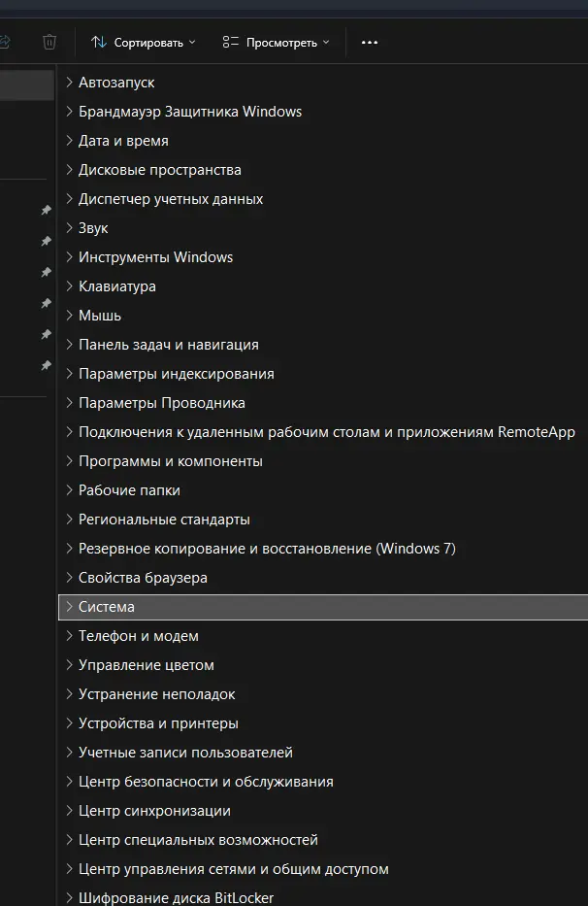The width and height of the screenshot is (588, 906).
Task: Expand the Брандмауэр Защитника Windows chevron
Action: pos(69,112)
